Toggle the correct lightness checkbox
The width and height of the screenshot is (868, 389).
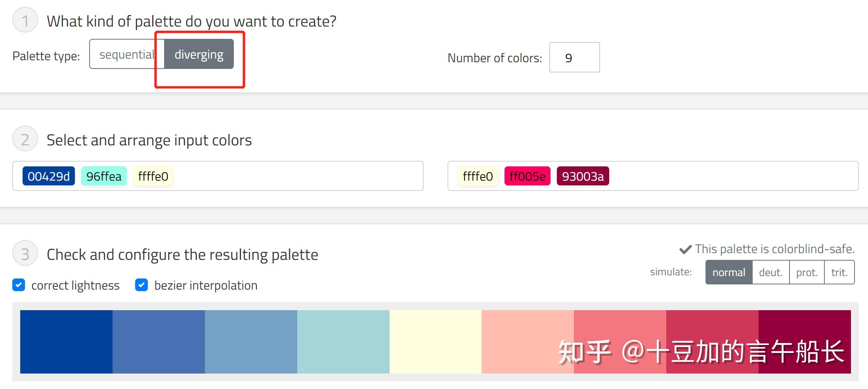coord(19,285)
